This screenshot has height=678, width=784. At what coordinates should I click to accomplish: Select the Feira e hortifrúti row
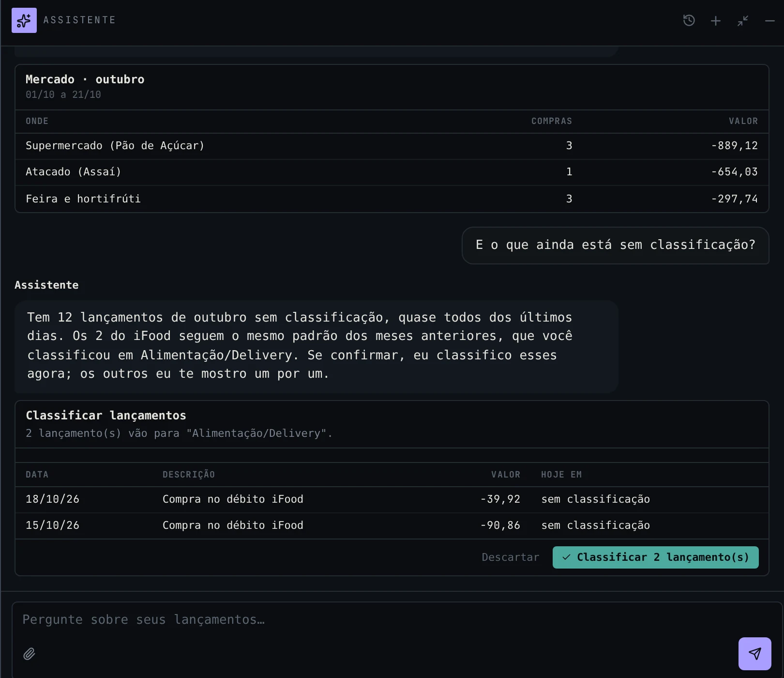coord(392,199)
